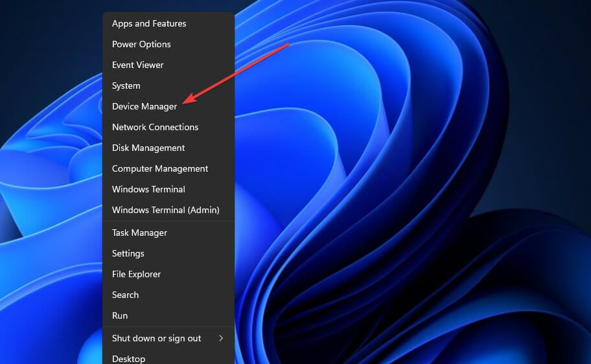This screenshot has height=364, width=591.
Task: Choose the Search entry
Action: point(168,295)
